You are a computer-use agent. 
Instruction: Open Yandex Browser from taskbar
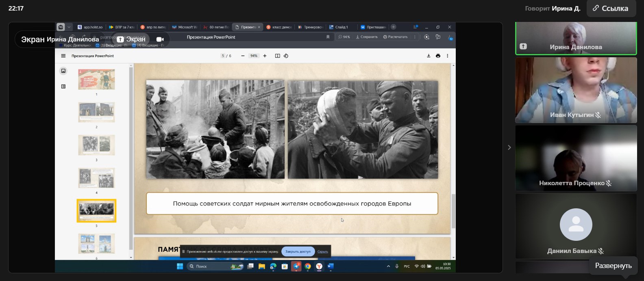319,266
